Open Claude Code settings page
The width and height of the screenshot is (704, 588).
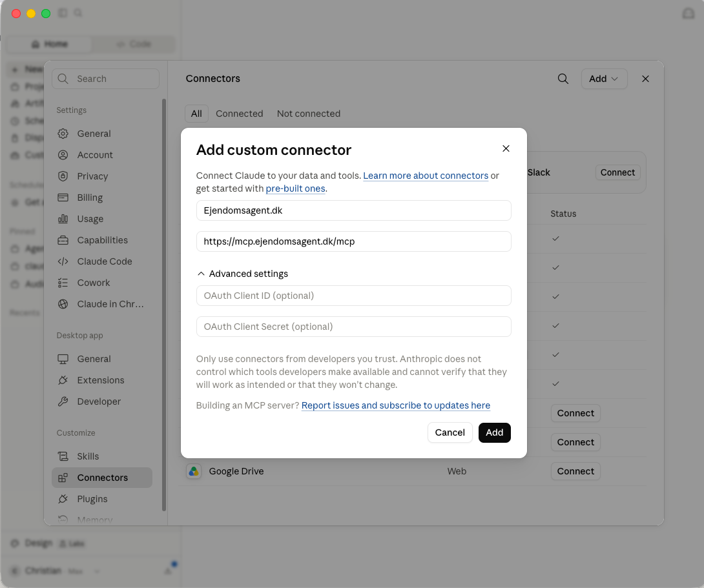pos(102,261)
